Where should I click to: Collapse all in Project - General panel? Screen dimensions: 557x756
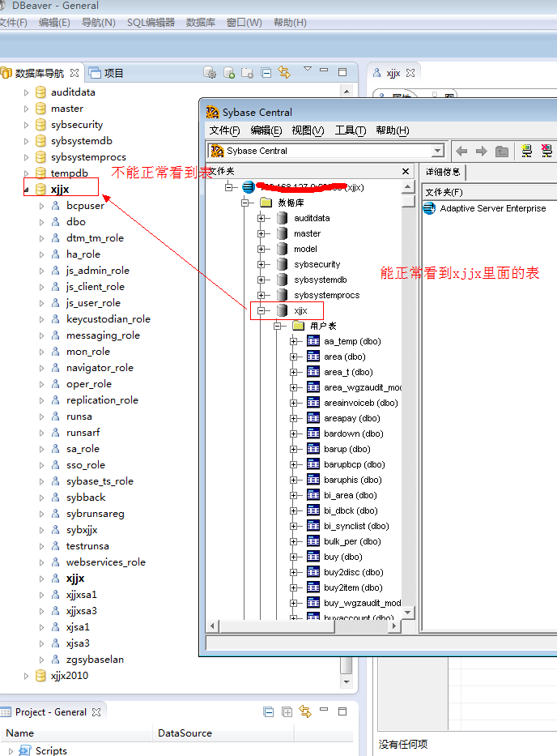[x=269, y=711]
